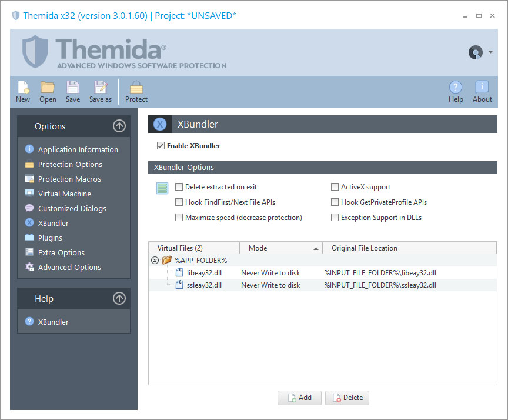This screenshot has height=420, width=508.
Task: Click the Extra Options list icon
Action: (x=29, y=252)
